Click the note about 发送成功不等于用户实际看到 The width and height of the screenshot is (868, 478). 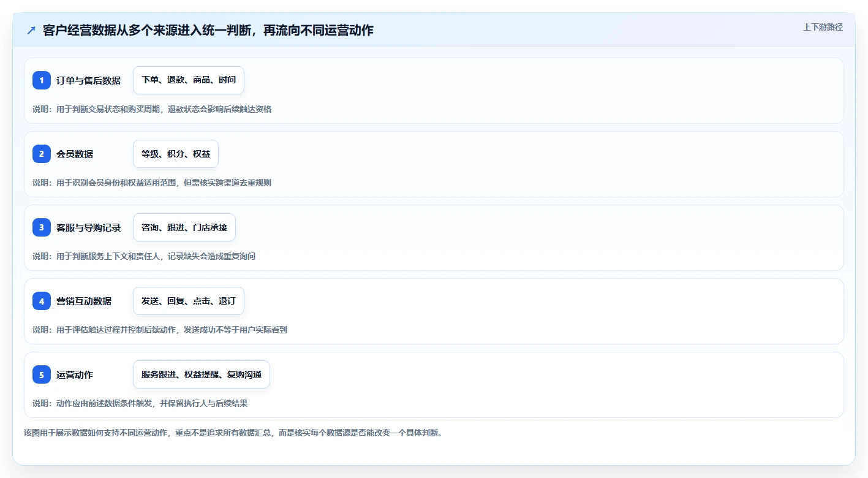point(160,330)
